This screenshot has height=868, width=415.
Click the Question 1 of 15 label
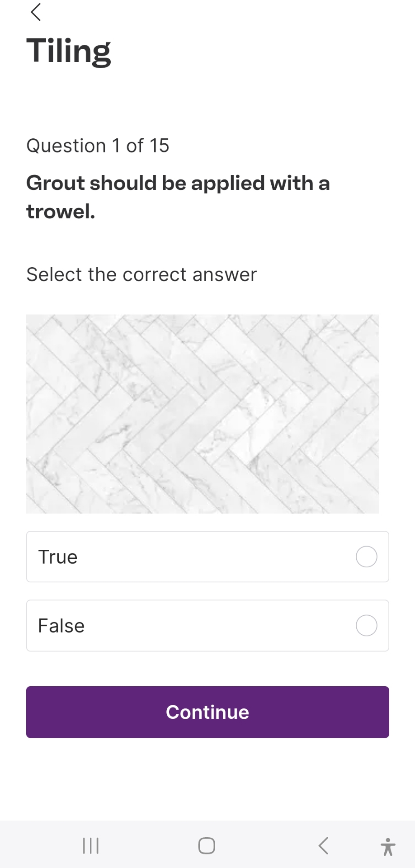(x=98, y=145)
